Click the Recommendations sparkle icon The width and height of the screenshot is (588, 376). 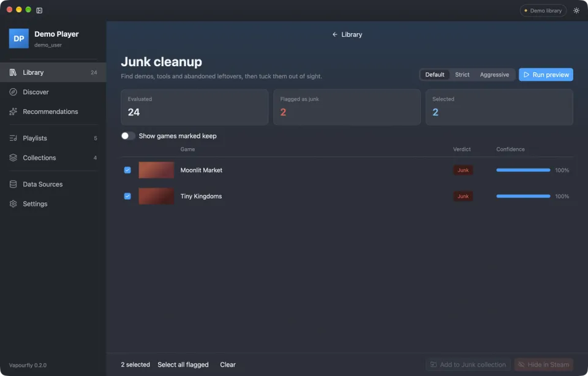pos(13,111)
